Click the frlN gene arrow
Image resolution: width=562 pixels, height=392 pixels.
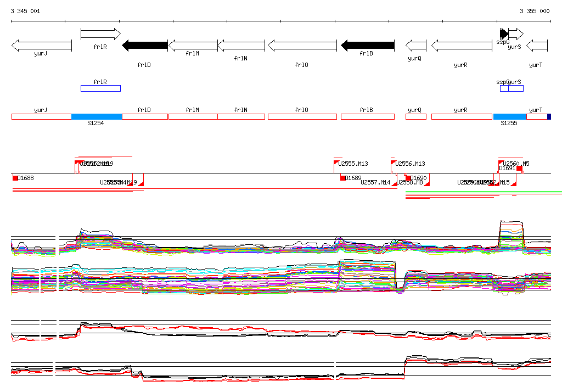pyautogui.click(x=241, y=46)
